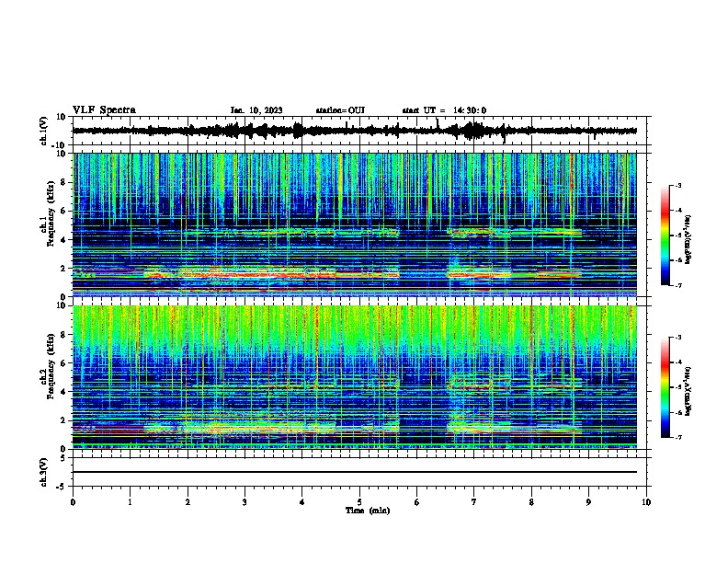Screen dimensions: 728x563
Task: Click the ch.2 color scale label '-7'
Action: coord(677,437)
